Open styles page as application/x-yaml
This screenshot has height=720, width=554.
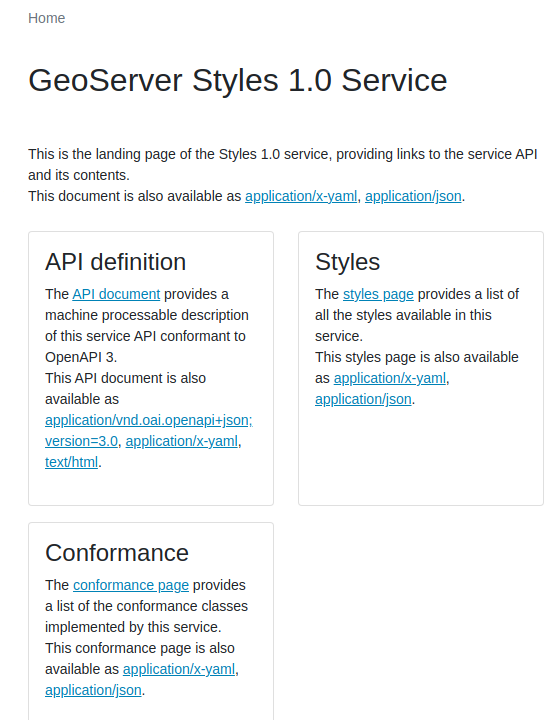pyautogui.click(x=390, y=378)
